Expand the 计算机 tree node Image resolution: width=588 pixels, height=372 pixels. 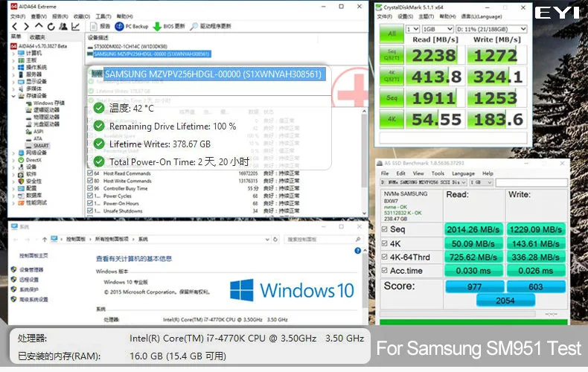[x=13, y=54]
